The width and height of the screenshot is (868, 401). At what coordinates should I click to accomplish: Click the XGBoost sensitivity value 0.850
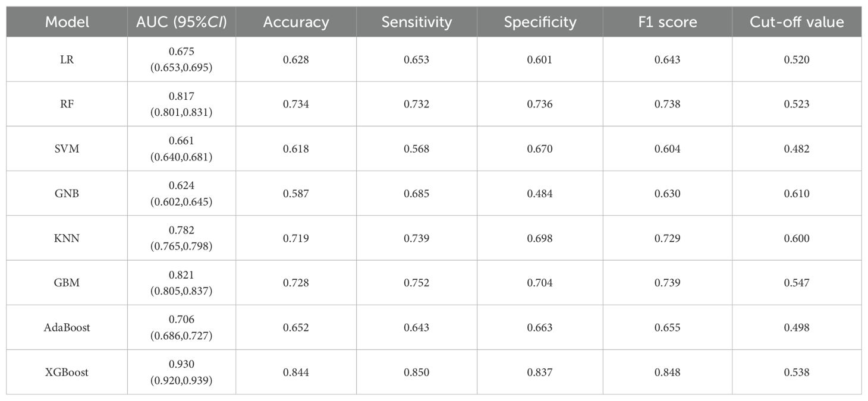417,372
